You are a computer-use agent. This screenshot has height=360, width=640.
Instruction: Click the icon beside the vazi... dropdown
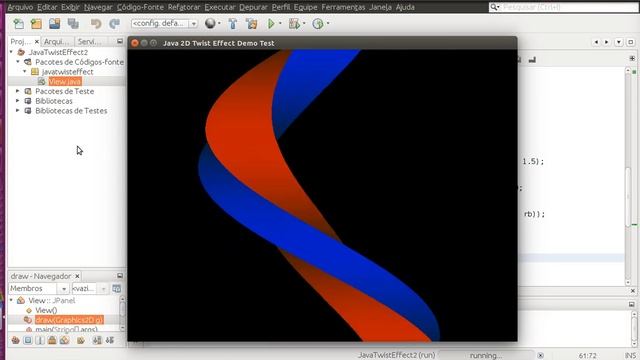(x=116, y=289)
